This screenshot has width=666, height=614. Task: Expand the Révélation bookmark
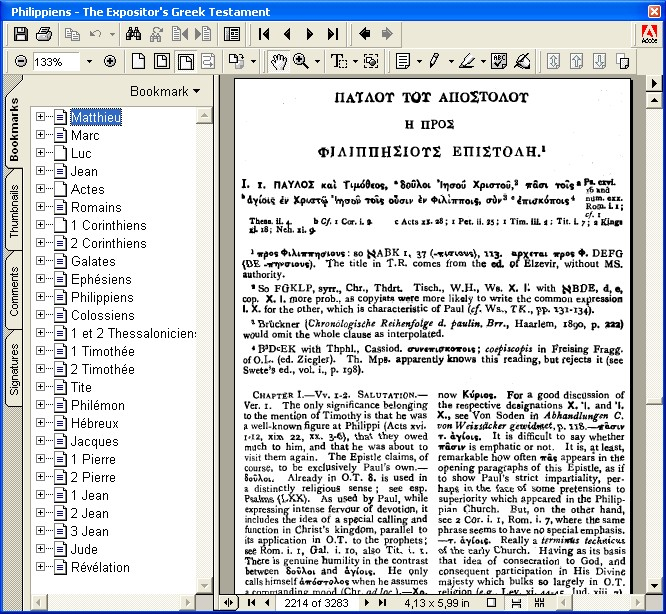click(x=40, y=567)
